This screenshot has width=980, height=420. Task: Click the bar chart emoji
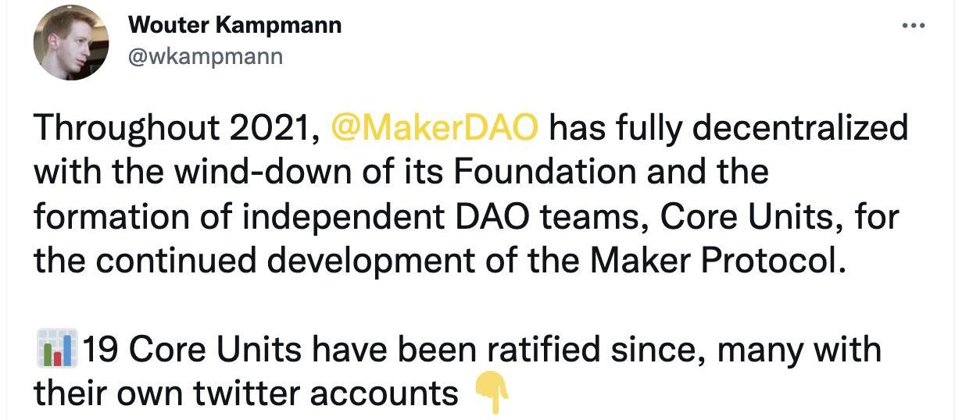coord(56,349)
